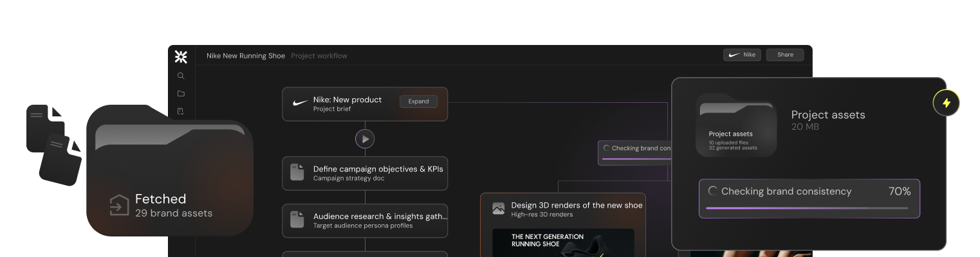980x257 pixels.
Task: Click the progress bar on the small checking-brand node
Action: pos(636,158)
